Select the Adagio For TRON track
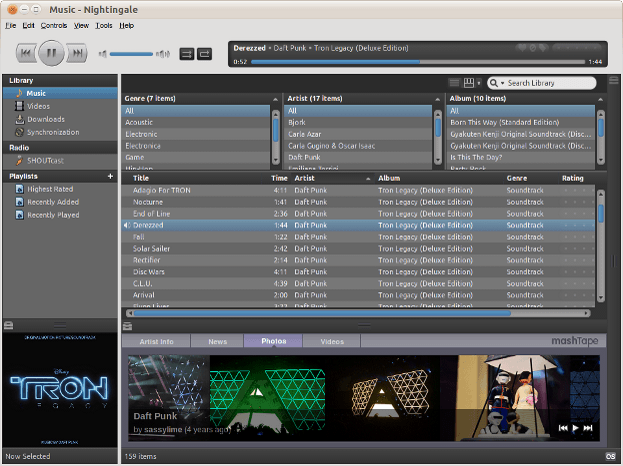This screenshot has height=466, width=623. click(x=358, y=190)
